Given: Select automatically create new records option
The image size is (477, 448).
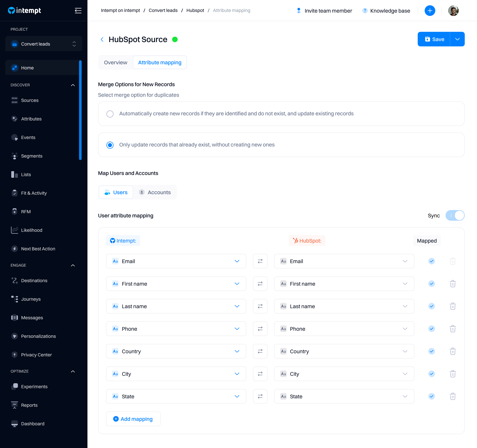Looking at the screenshot, I should [110, 114].
